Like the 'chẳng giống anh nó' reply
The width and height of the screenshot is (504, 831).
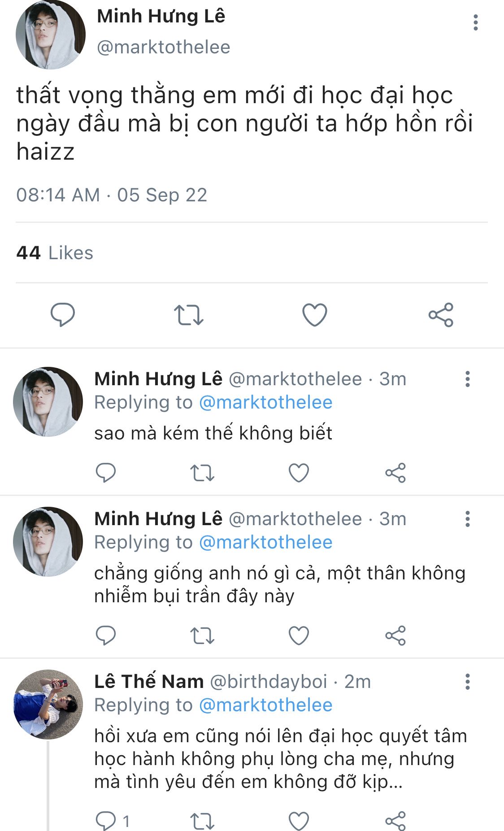click(299, 635)
